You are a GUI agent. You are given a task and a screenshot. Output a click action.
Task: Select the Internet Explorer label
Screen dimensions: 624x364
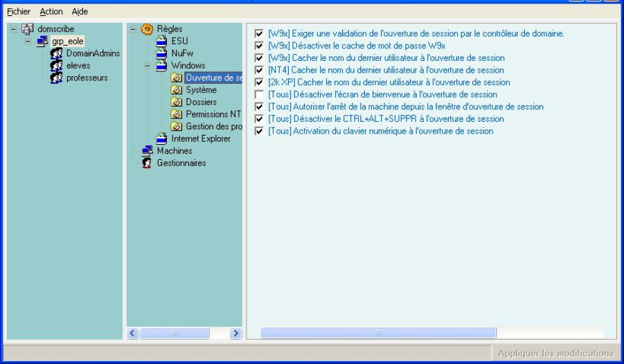pos(201,139)
